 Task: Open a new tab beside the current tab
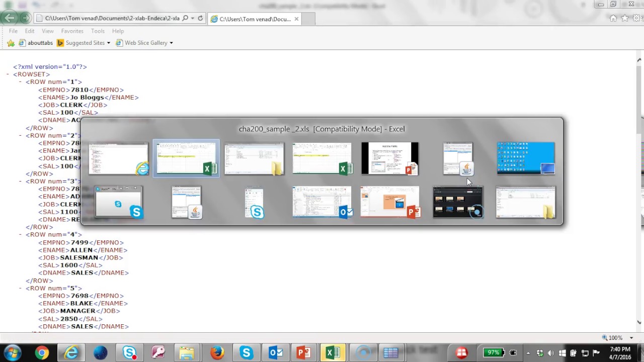[x=308, y=19]
